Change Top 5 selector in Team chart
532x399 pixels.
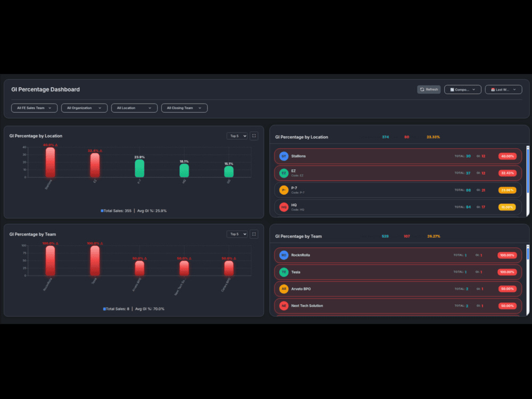237,234
